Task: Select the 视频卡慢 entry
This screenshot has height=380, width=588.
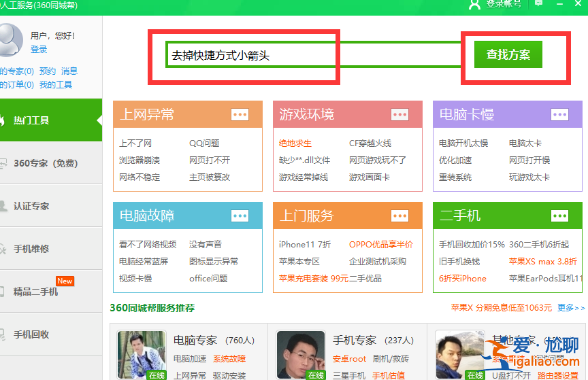Action: tap(135, 278)
